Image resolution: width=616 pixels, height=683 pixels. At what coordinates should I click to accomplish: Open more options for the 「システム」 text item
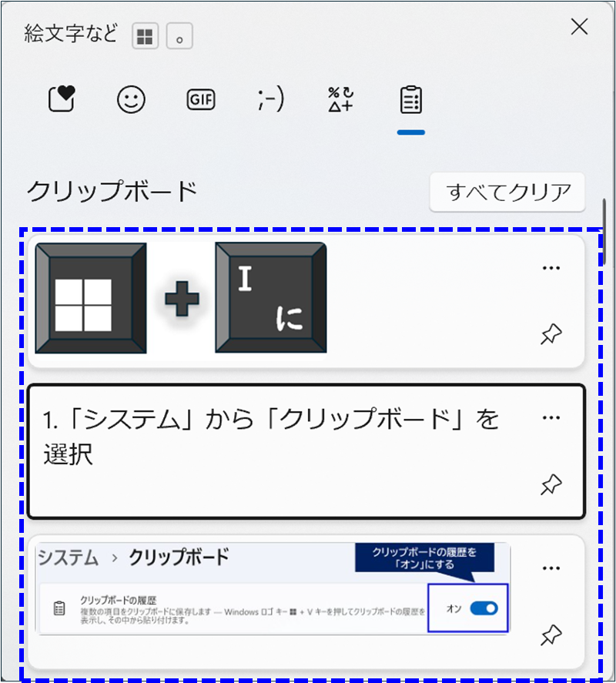tap(551, 417)
